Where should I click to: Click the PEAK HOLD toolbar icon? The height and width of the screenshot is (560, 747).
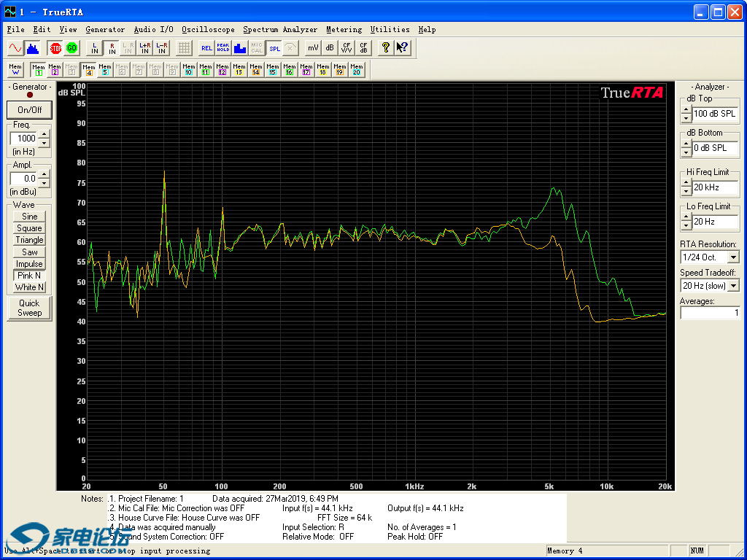(x=223, y=48)
